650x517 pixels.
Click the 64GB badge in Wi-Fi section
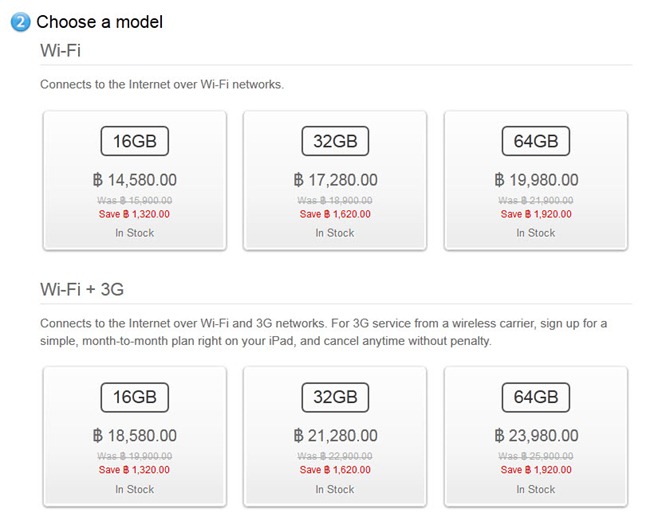[536, 141]
